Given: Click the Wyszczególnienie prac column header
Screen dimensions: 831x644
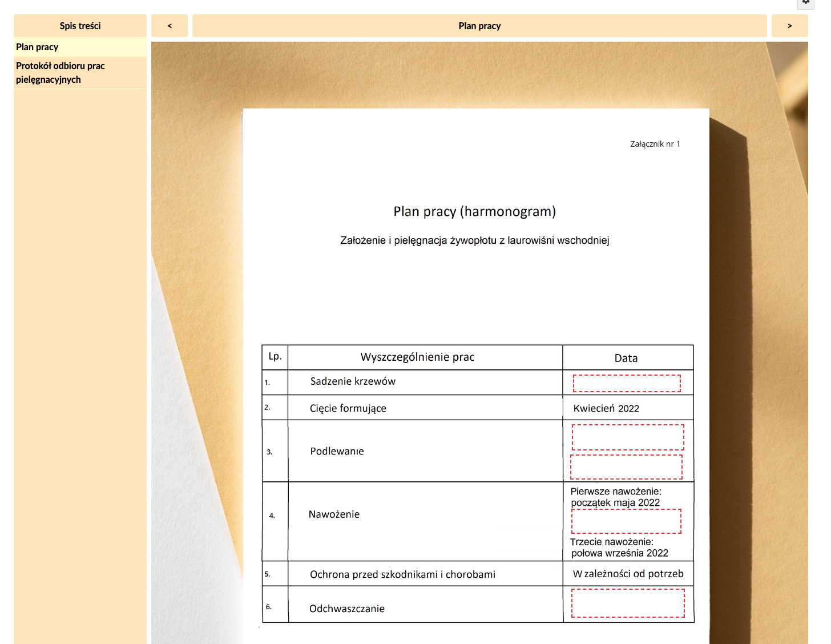Looking at the screenshot, I should point(417,357).
